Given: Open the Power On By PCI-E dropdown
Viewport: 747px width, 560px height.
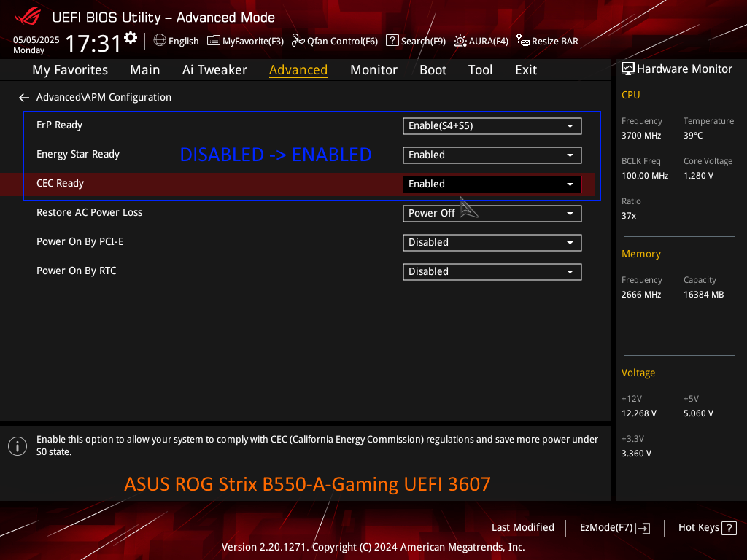Looking at the screenshot, I should (492, 242).
